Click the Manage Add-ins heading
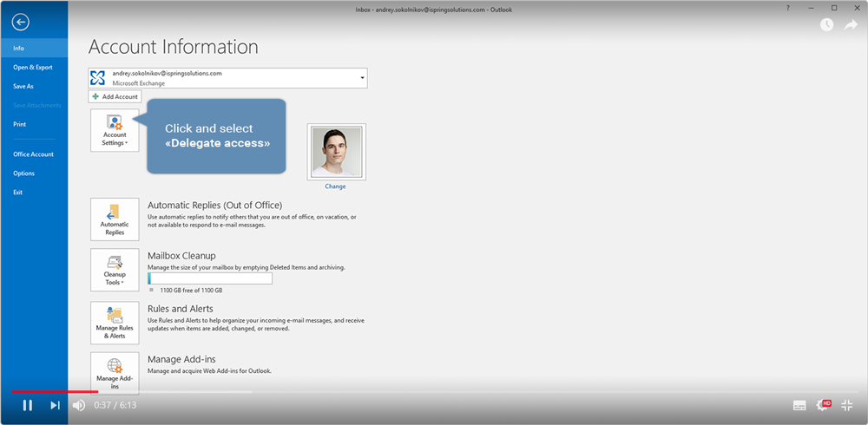 [x=181, y=359]
